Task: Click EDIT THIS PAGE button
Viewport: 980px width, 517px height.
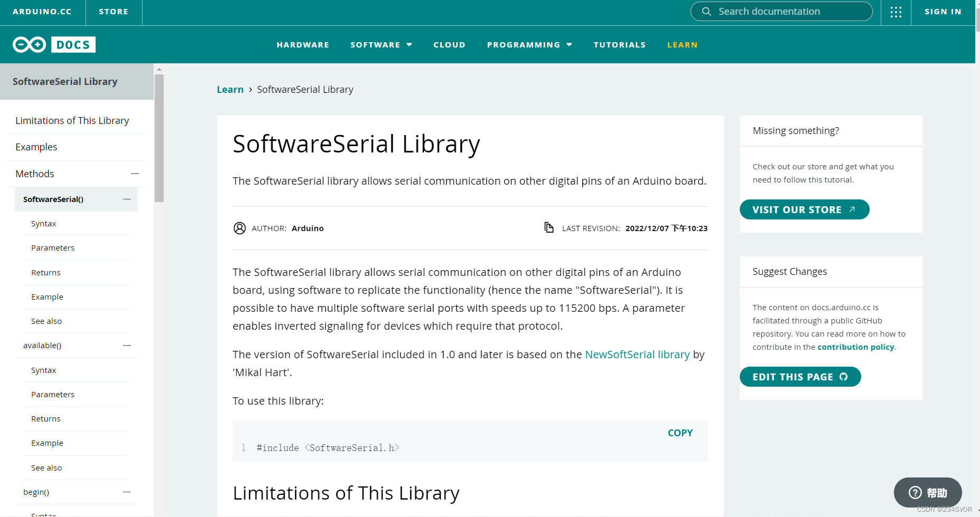Action: (800, 377)
